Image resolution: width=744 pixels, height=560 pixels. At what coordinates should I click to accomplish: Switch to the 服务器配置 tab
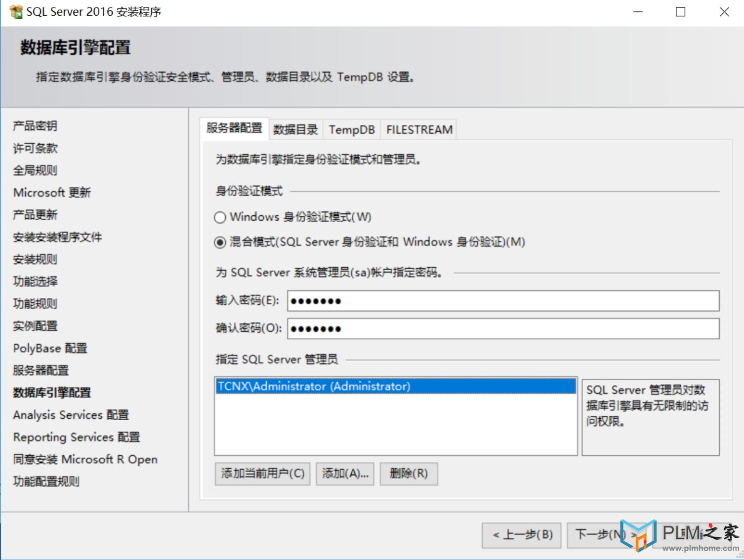pos(234,128)
